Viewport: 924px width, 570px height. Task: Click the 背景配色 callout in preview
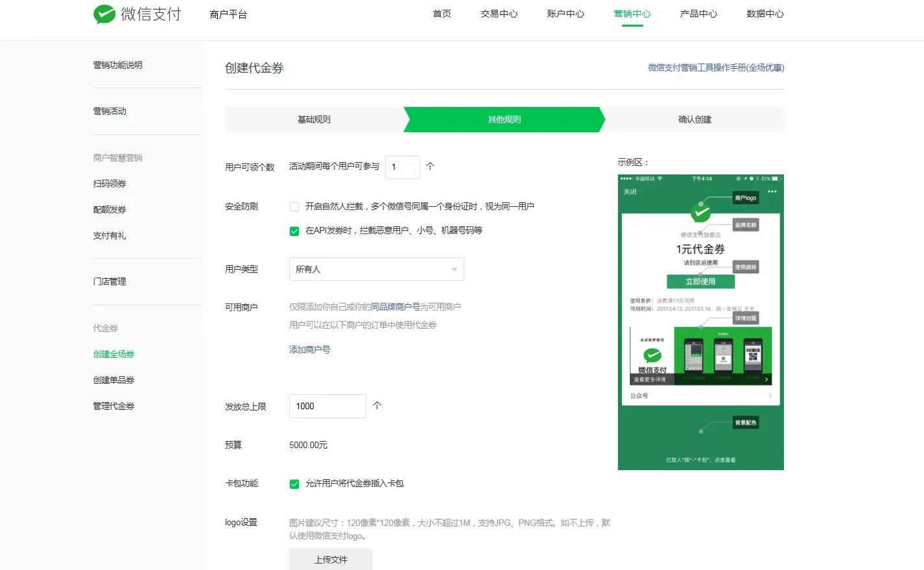tap(746, 423)
